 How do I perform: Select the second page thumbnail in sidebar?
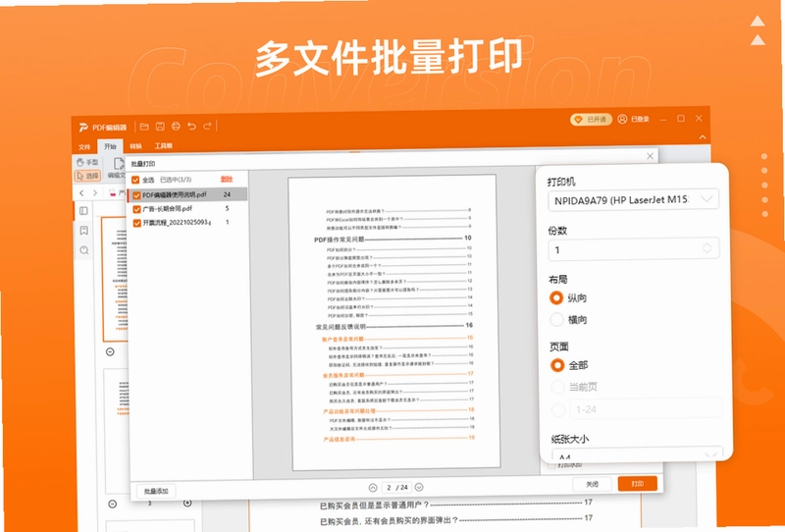[x=116, y=429]
